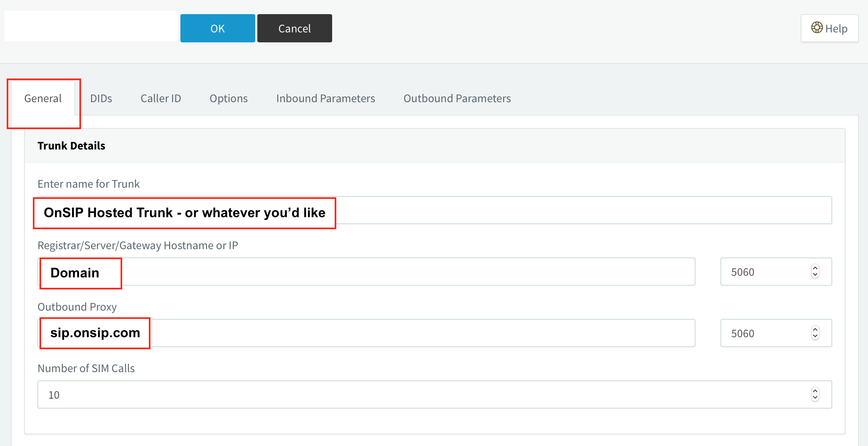Click the Number of SIM Calls field

point(434,395)
